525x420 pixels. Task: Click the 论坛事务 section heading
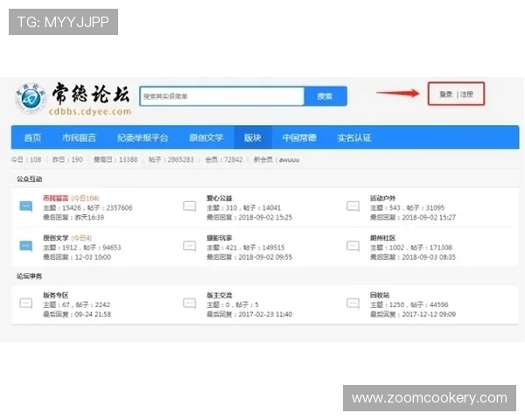(30, 276)
